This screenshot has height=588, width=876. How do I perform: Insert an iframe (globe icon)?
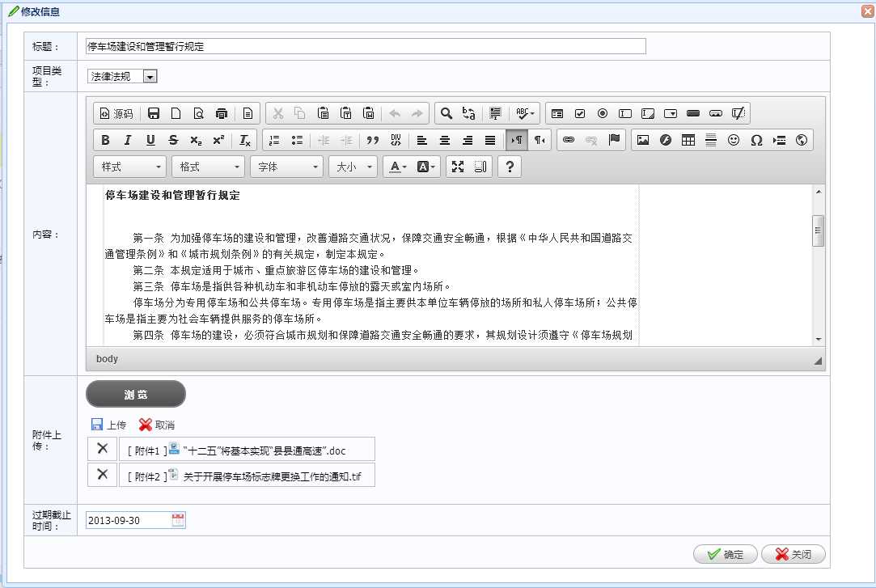click(x=802, y=140)
